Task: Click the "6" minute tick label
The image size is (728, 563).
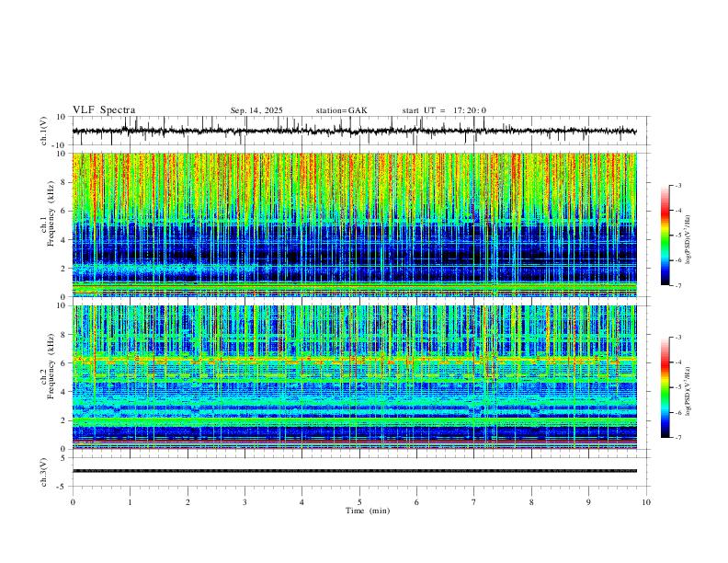Action: 416,502
